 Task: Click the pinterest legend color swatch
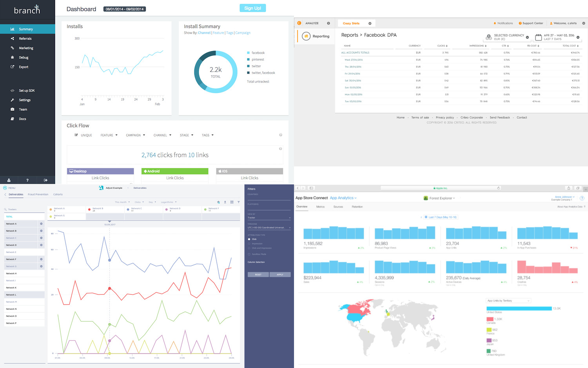tap(248, 60)
